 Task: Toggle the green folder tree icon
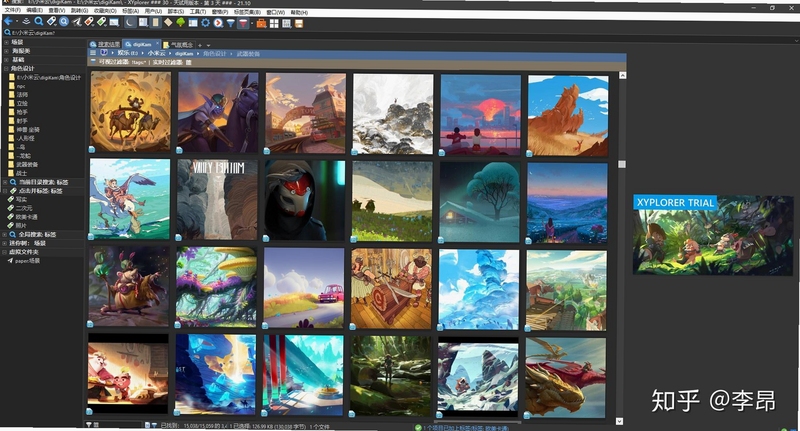pos(181,22)
